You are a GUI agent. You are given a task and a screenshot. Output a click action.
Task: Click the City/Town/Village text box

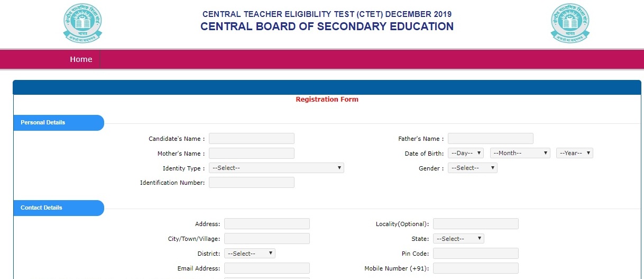[267, 239]
